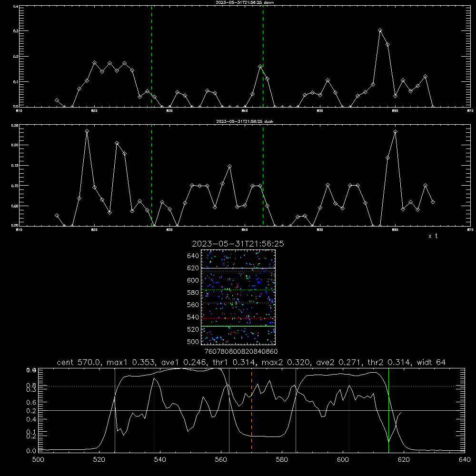Viewport: 476px width, 476px height.
Task: Click the 500 x-axis label in bottom plot
Action: 38,460
